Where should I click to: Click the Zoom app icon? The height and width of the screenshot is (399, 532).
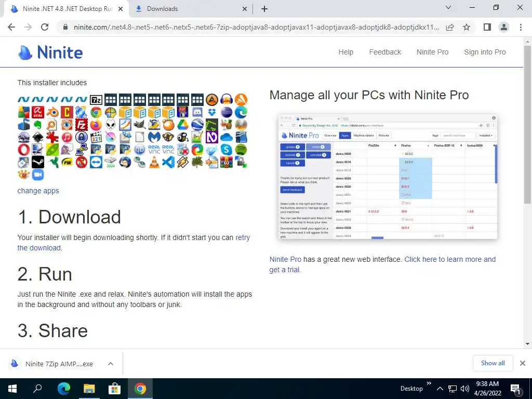(38, 175)
